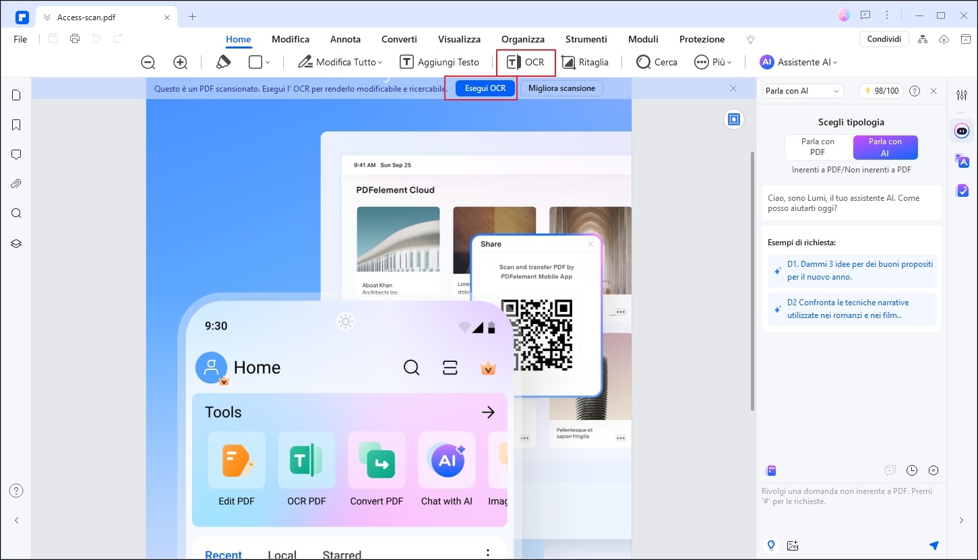This screenshot has width=978, height=560.
Task: Switch to the Protezione tab
Action: pyautogui.click(x=702, y=39)
